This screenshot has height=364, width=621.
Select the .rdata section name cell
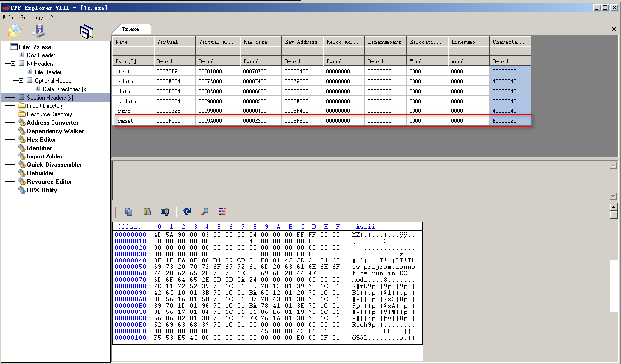133,81
